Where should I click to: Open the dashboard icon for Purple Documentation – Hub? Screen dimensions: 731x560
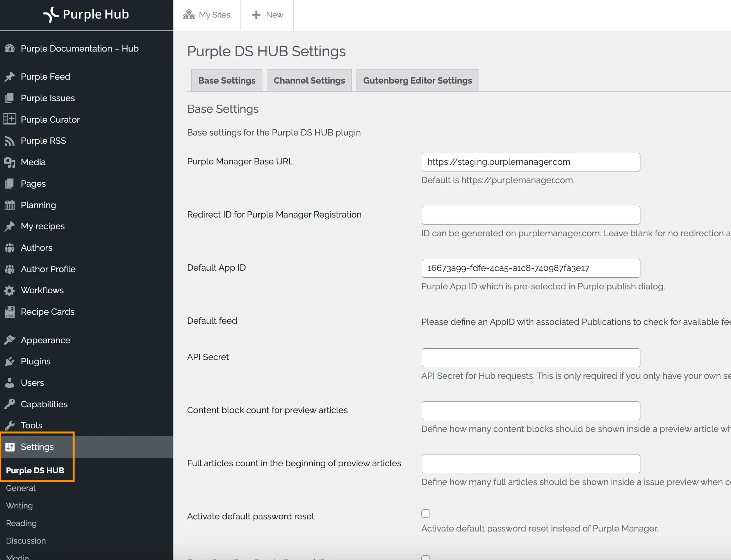[10, 48]
